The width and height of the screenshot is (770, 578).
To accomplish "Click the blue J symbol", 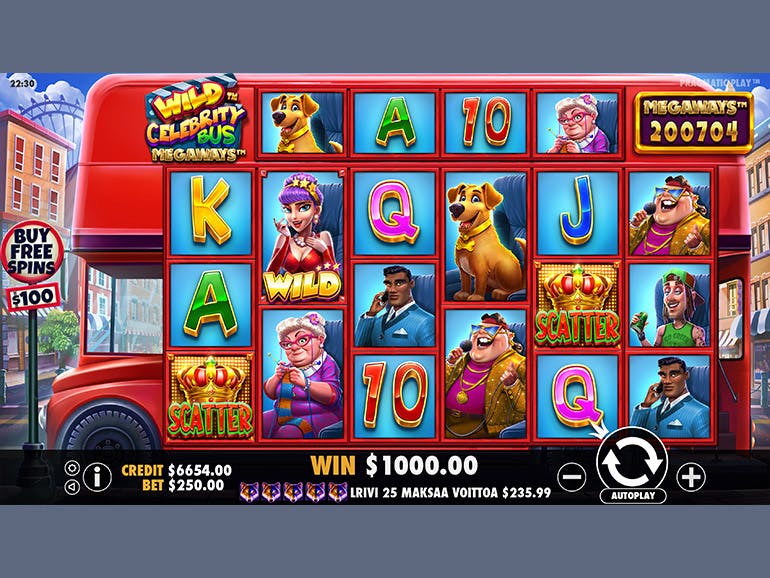I will point(577,213).
